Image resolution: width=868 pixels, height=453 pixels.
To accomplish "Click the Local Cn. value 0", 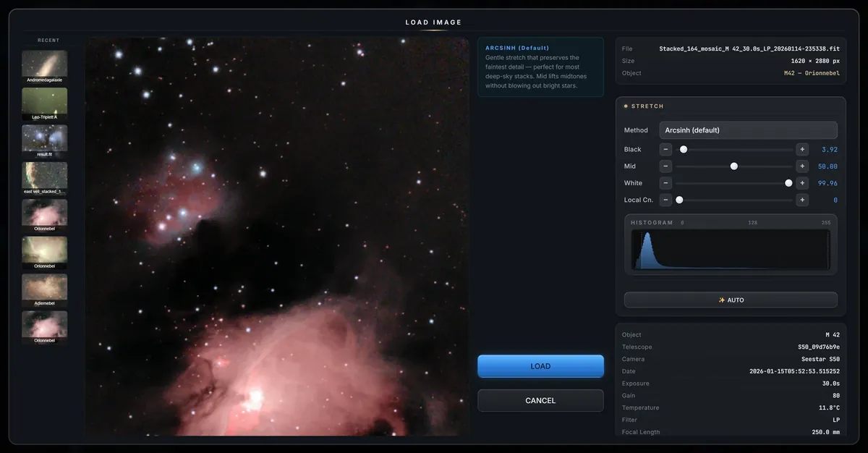I will click(x=835, y=200).
